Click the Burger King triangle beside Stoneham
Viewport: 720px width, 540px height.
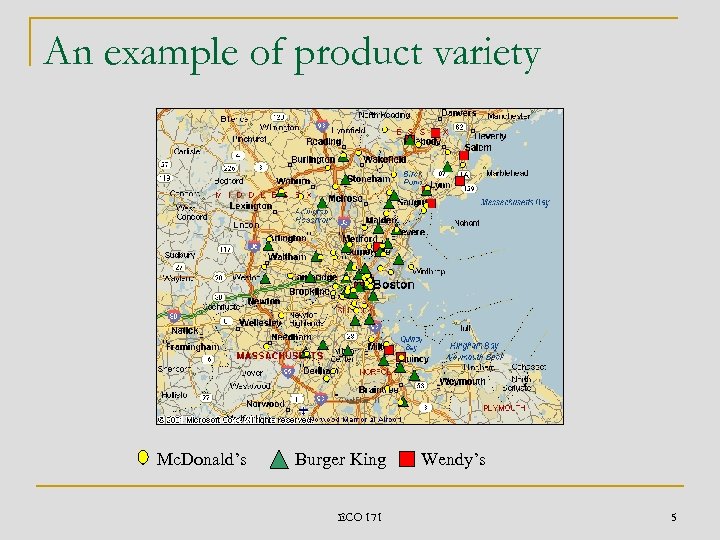tap(346, 180)
